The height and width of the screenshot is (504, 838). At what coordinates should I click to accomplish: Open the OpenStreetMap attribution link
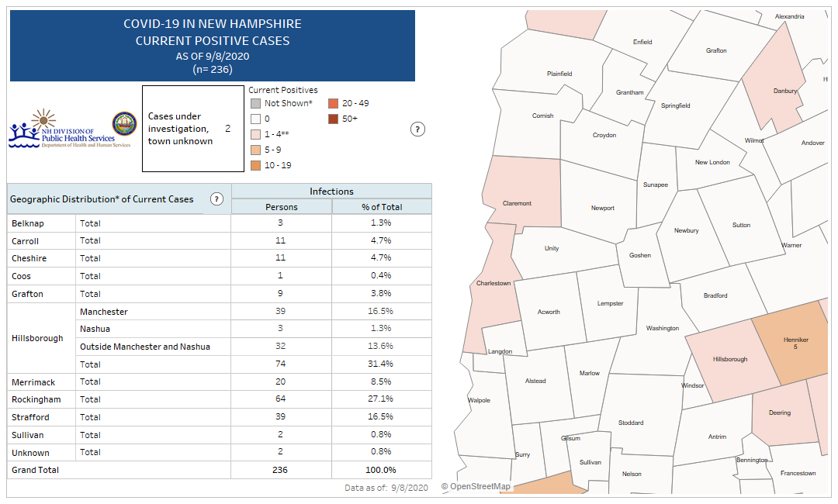pyautogui.click(x=476, y=487)
